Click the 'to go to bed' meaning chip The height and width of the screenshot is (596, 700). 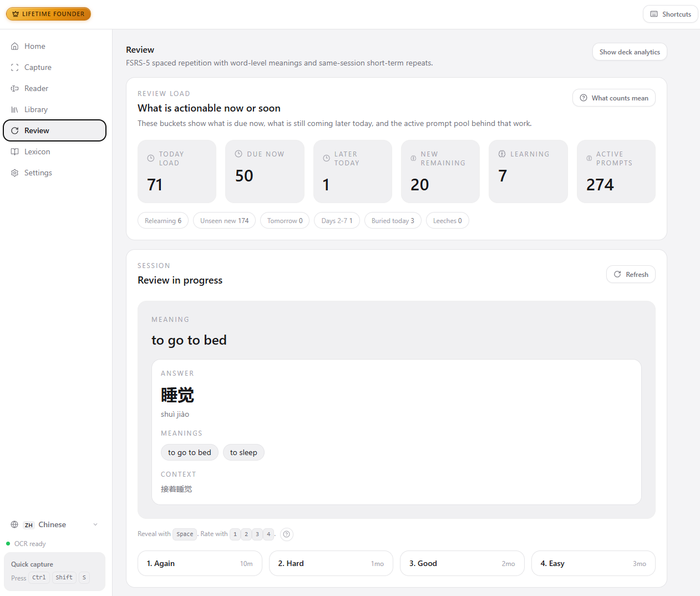190,452
